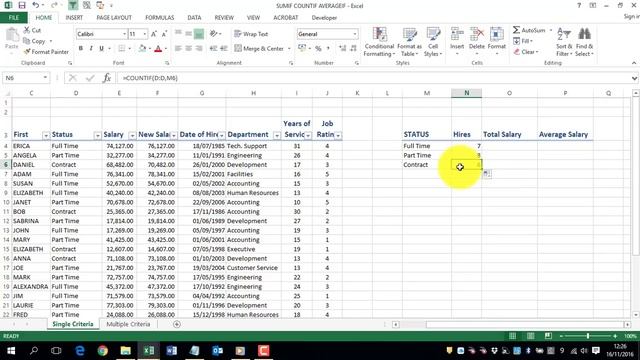Activate the Format Painter brush
The width and height of the screenshot is (640, 360).
click(46, 52)
